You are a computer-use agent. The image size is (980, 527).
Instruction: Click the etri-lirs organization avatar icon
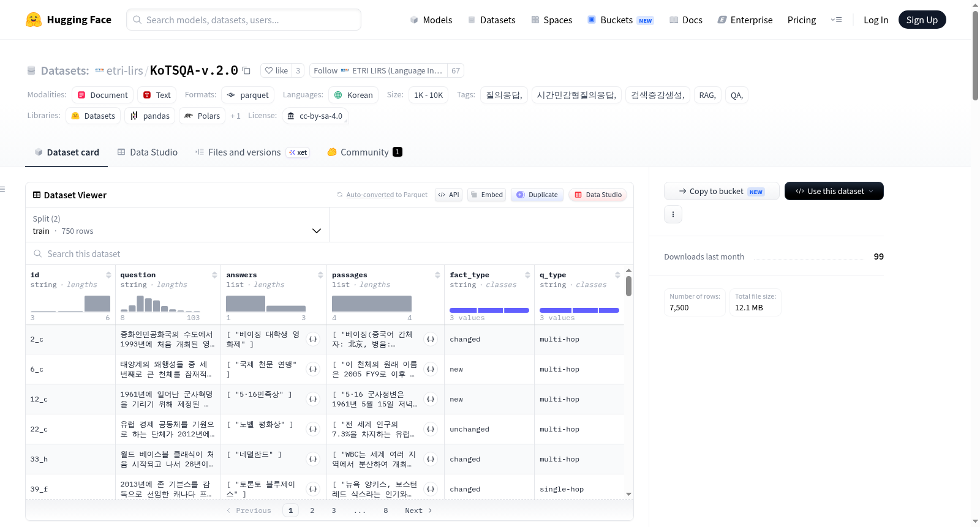(x=99, y=70)
